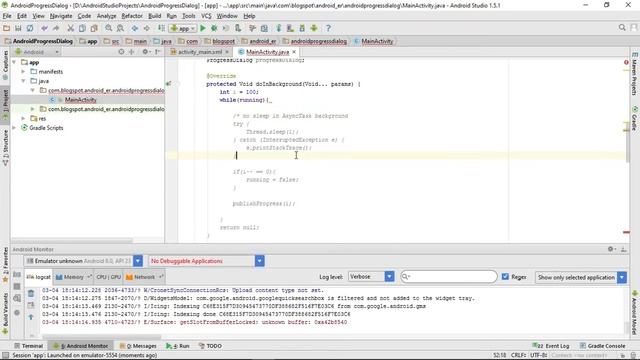Image resolution: width=640 pixels, height=360 pixels.
Task: Open the Terminal tool window button
Action: (29, 346)
